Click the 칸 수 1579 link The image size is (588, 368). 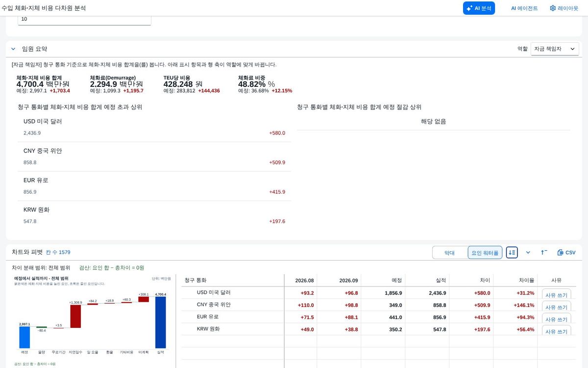pos(58,252)
